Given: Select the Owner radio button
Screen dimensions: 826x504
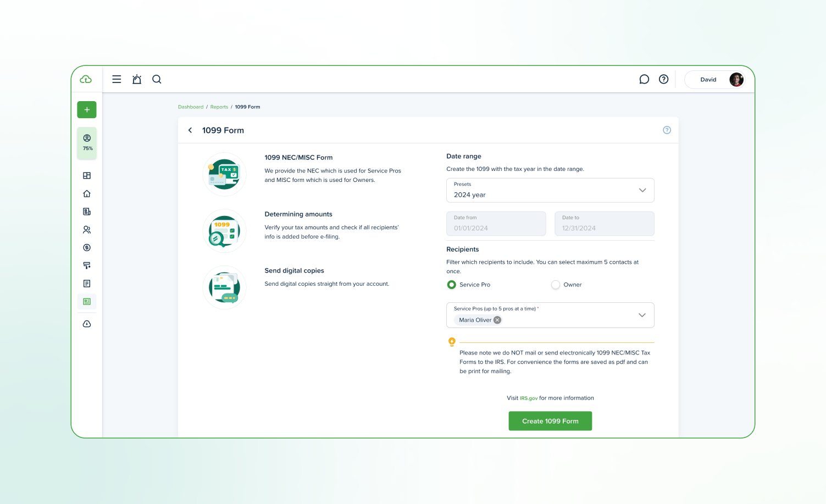Looking at the screenshot, I should [556, 285].
